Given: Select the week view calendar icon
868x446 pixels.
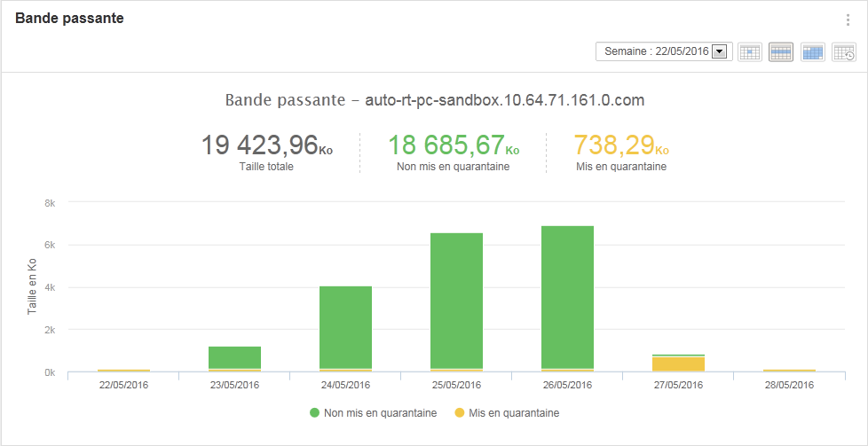Looking at the screenshot, I should click(780, 52).
